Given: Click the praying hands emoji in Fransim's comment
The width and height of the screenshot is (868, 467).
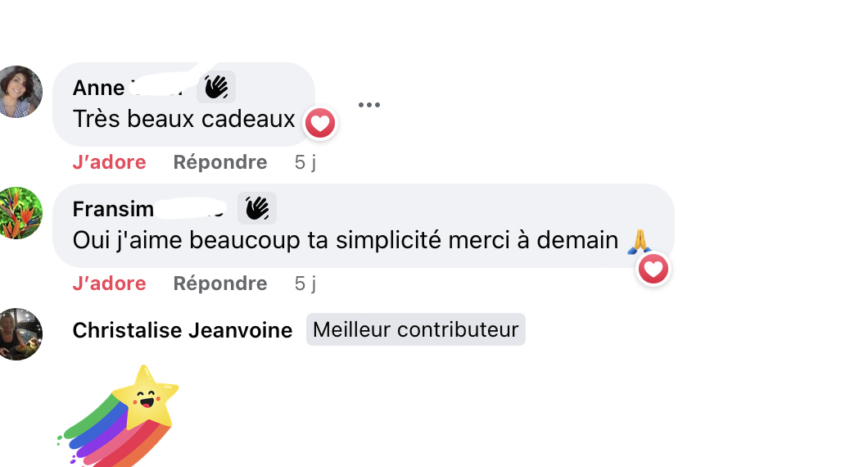Looking at the screenshot, I should point(639,240).
